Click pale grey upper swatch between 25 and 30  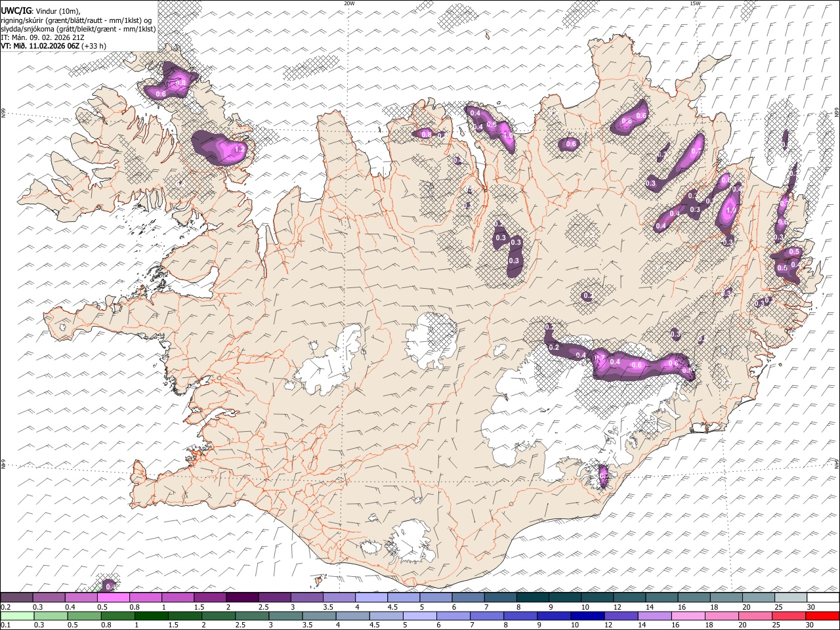click(x=791, y=597)
